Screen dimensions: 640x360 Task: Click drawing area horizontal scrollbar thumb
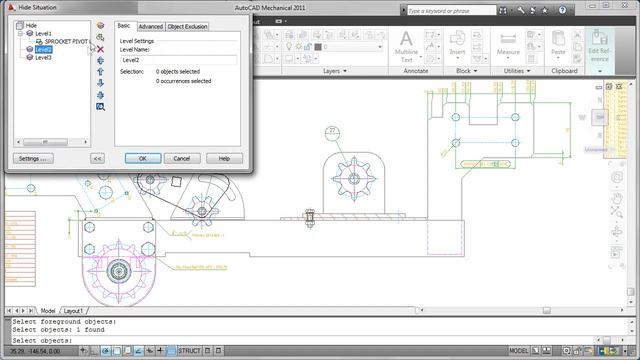tap(547, 311)
